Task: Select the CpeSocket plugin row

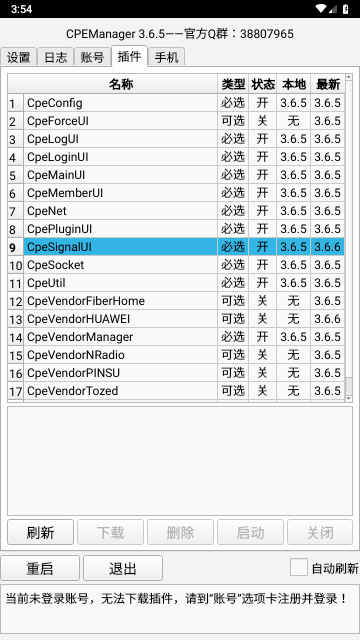Action: pos(176,265)
